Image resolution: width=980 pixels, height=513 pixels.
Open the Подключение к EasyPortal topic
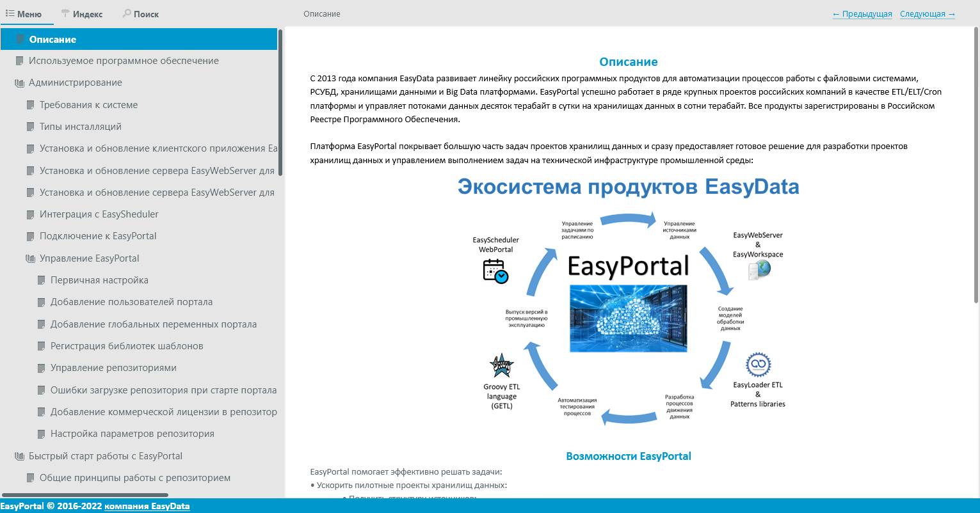[x=98, y=236]
